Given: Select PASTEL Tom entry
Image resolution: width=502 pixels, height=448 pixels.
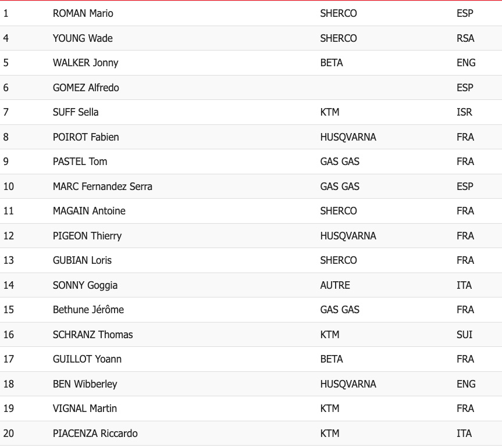Looking at the screenshot, I should tap(251, 162).
